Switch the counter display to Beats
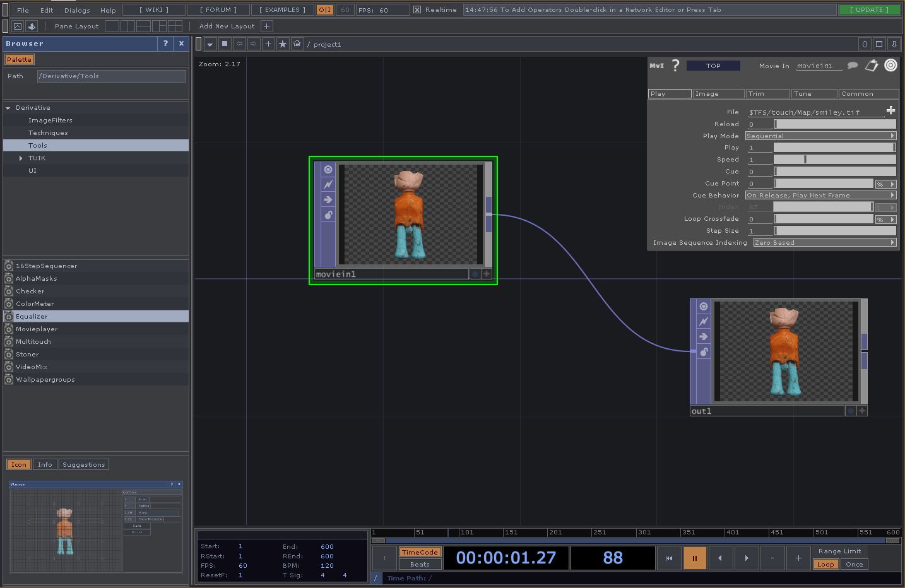Screen dimensions: 905x588 pyautogui.click(x=419, y=564)
